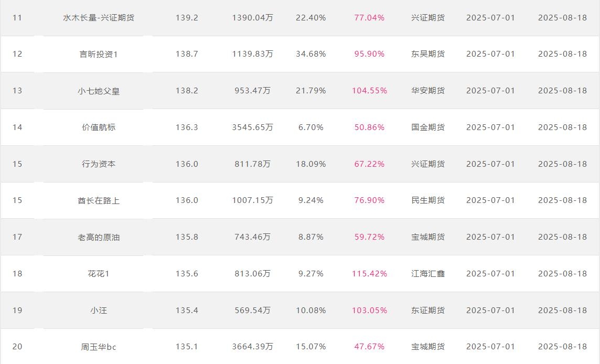Image resolution: width=600 pixels, height=364 pixels.
Task: Click the 花花1 account name
Action: pyautogui.click(x=99, y=274)
